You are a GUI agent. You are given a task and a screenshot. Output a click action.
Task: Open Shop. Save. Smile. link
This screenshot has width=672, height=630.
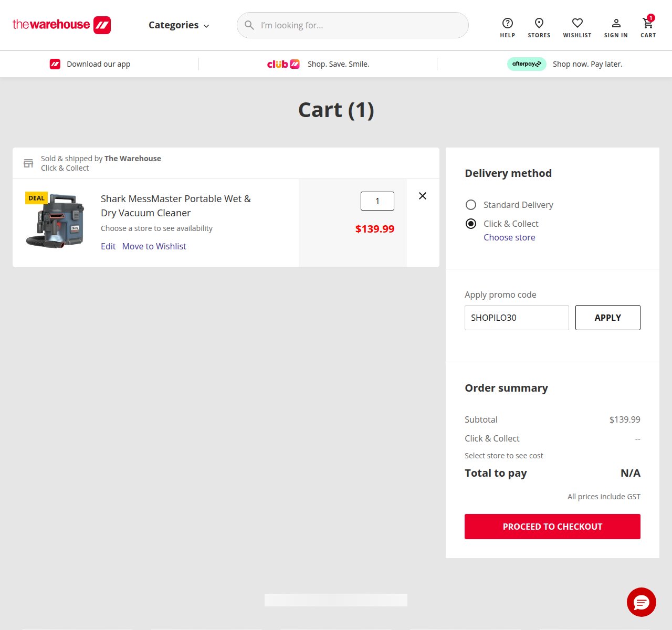339,64
